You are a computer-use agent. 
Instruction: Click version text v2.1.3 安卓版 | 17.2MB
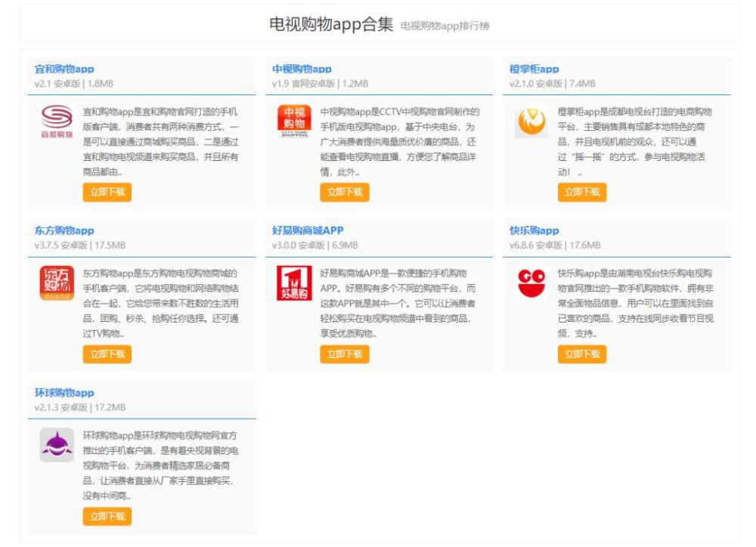pyautogui.click(x=80, y=407)
